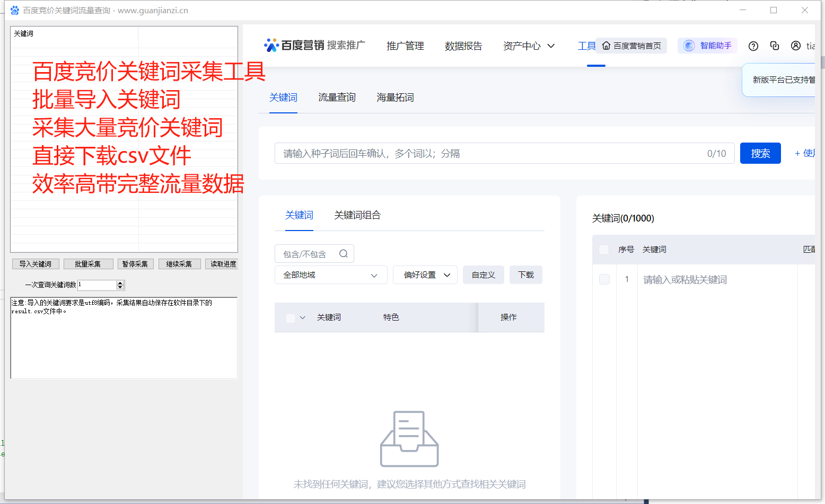825x504 pixels.
Task: Click the copy/switch account icon in the header
Action: 775,46
